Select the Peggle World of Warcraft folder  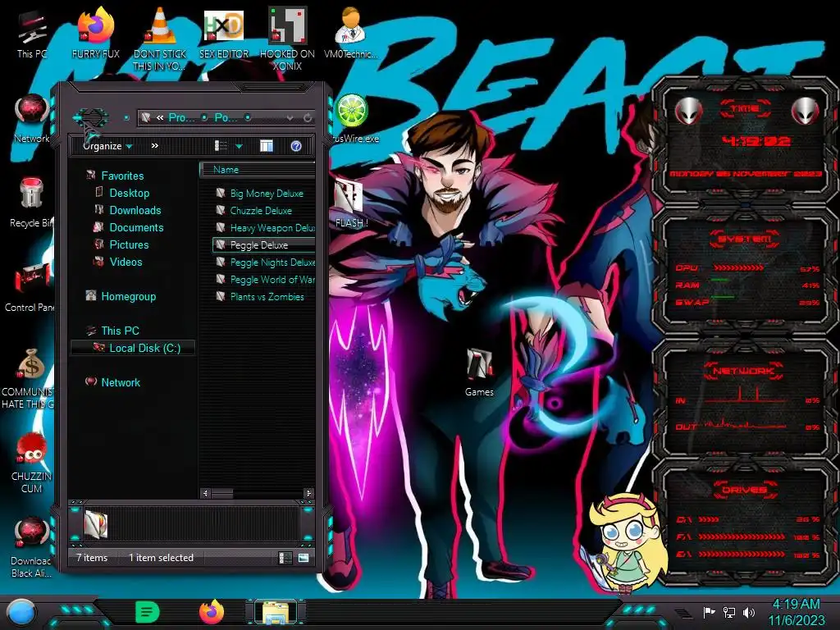(264, 279)
